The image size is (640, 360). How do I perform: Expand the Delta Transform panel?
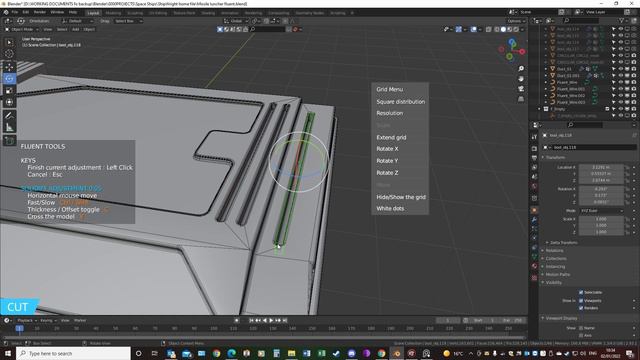pyautogui.click(x=563, y=242)
